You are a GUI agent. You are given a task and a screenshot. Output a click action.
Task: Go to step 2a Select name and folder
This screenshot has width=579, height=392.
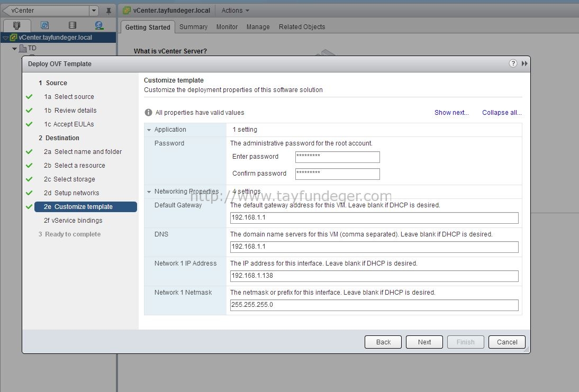coord(83,152)
